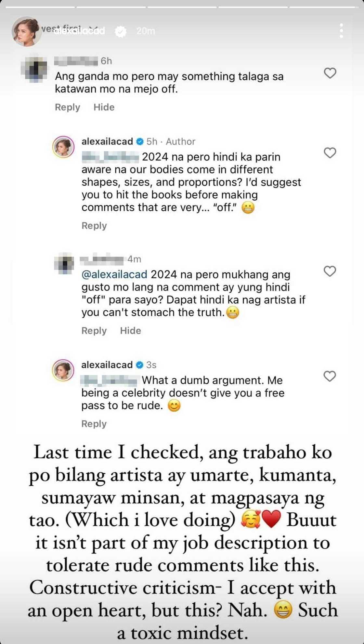Open alexailacad username on 5h reply

[107, 141]
